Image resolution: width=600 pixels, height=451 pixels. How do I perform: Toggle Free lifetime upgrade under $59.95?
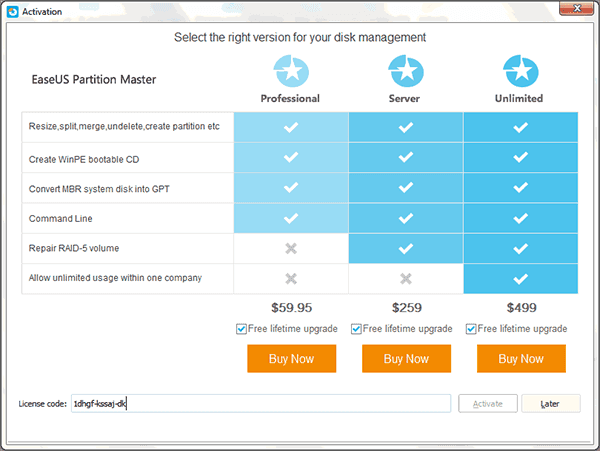[x=242, y=329]
